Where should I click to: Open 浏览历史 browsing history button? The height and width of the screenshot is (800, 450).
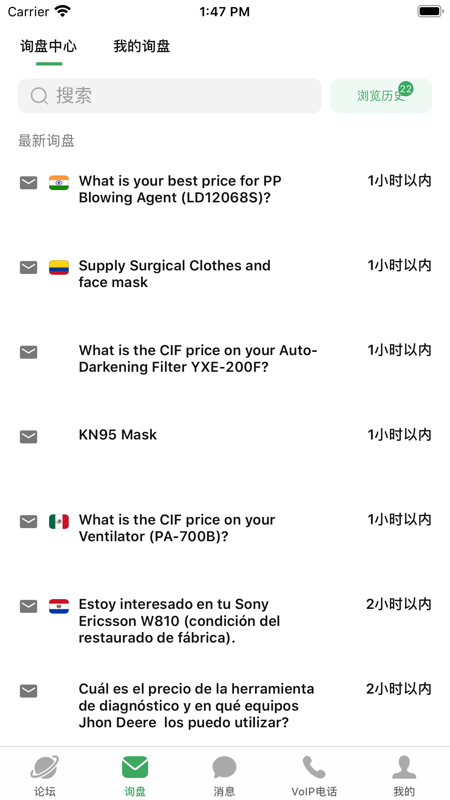381,96
